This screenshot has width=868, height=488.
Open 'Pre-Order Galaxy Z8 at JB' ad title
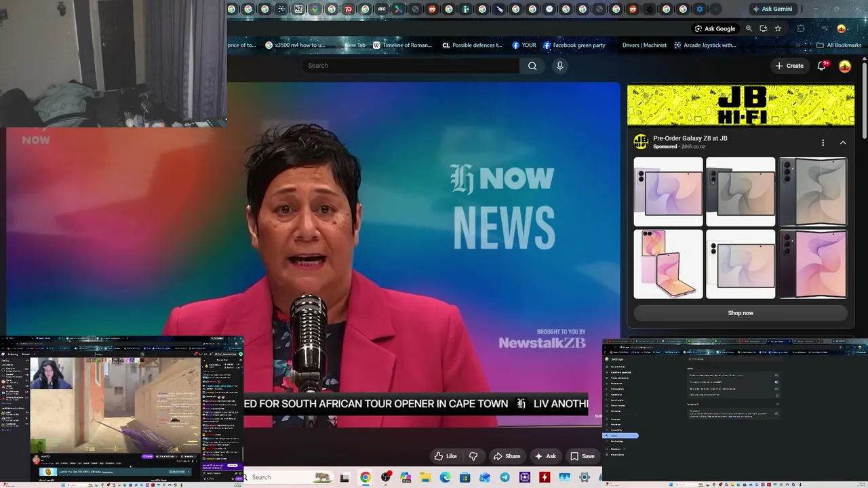coord(690,138)
